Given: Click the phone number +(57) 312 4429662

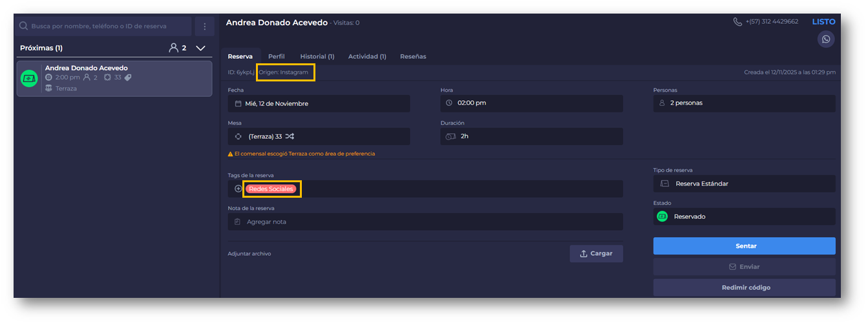Looking at the screenshot, I should 772,22.
